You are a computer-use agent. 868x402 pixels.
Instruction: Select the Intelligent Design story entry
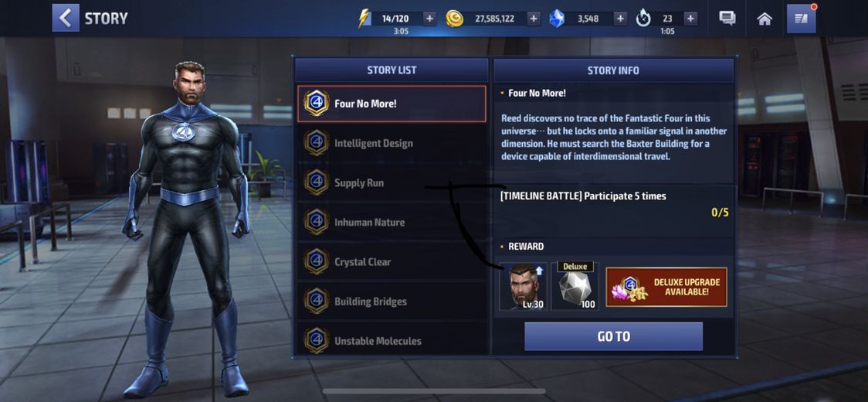pos(392,143)
